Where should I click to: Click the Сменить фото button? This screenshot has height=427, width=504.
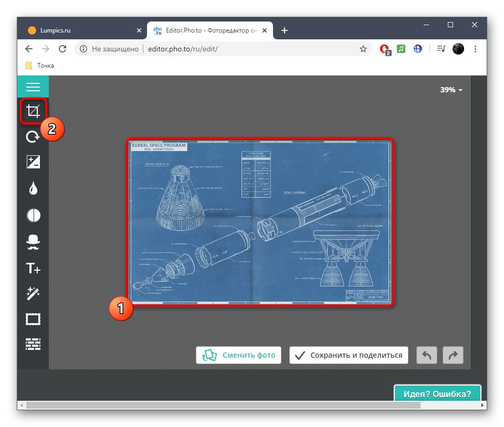[238, 355]
